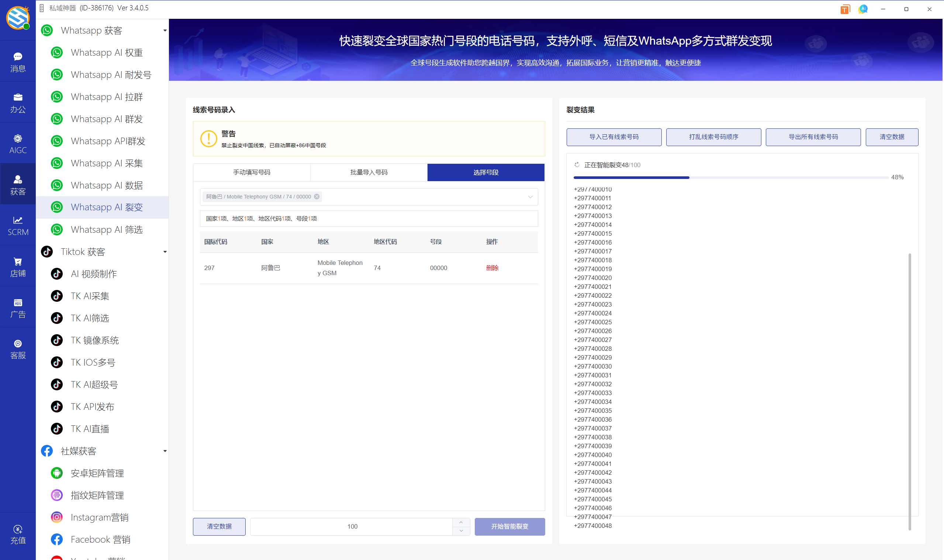The height and width of the screenshot is (560, 944).
Task: Collapse the 社媒获客 menu group
Action: [165, 450]
